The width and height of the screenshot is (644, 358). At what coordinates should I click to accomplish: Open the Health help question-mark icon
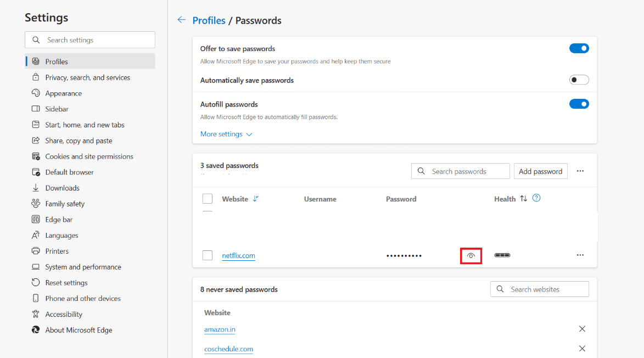point(536,198)
